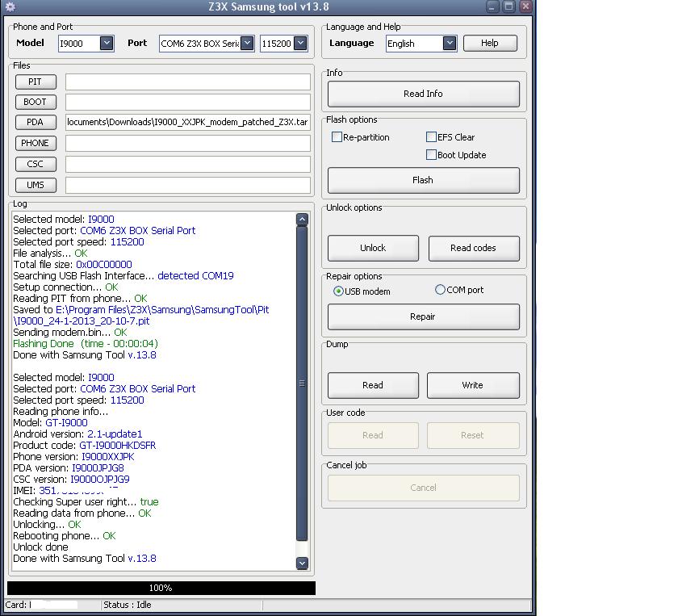Open the 115200 port speed dropdown
The height and width of the screenshot is (616, 678).
tap(283, 44)
